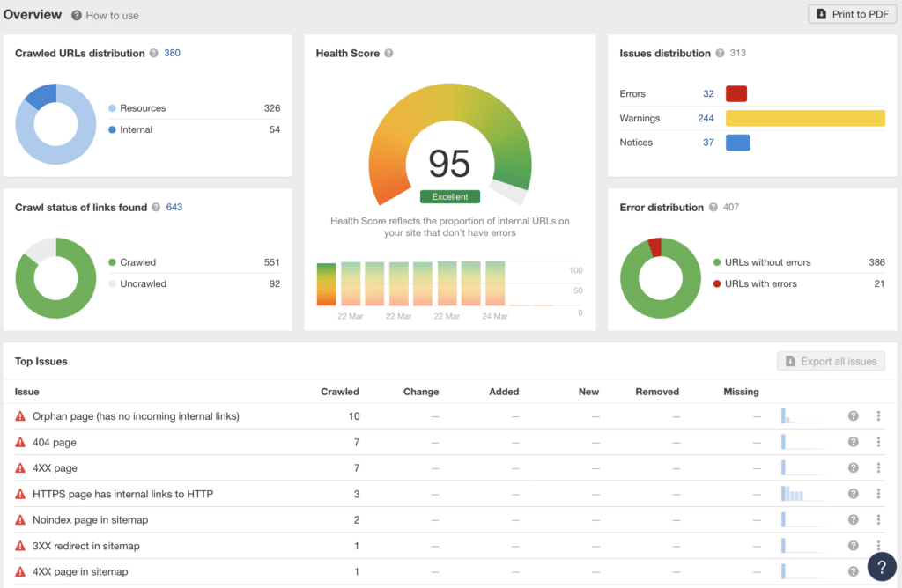The height and width of the screenshot is (588, 902).
Task: Click the Health Score help icon
Action: (388, 53)
